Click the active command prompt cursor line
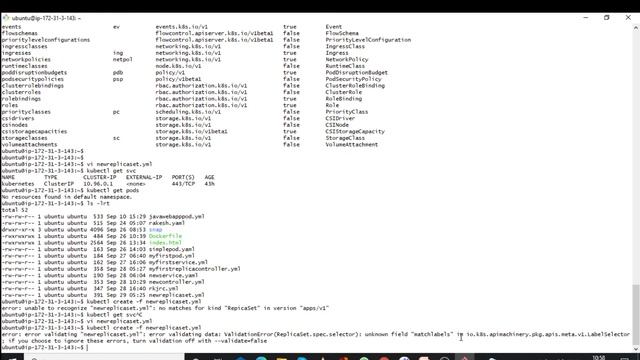The height and width of the screenshot is (360, 640). (44, 347)
